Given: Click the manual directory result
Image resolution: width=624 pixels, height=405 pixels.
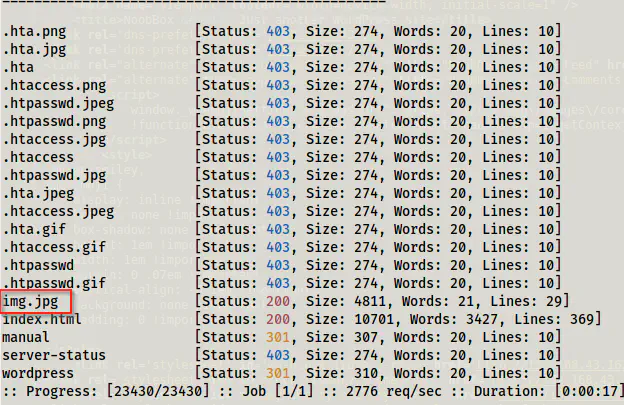Looking at the screenshot, I should (x=26, y=337).
